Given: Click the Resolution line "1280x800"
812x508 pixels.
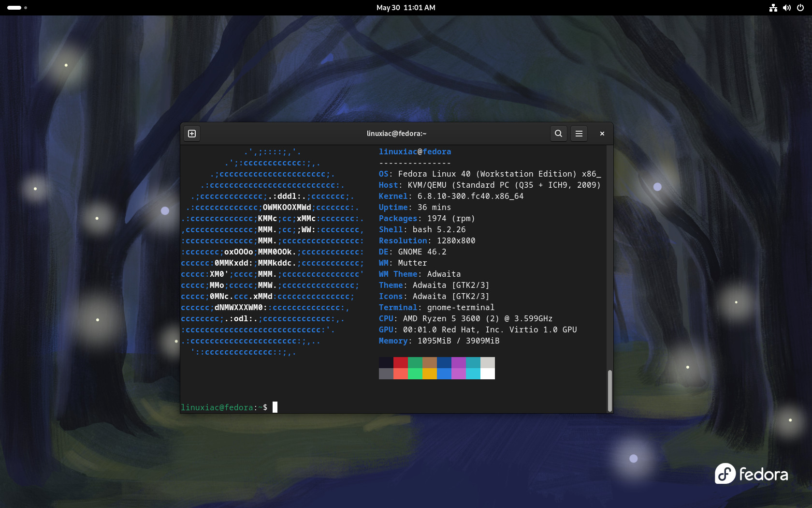Looking at the screenshot, I should click(427, 241).
